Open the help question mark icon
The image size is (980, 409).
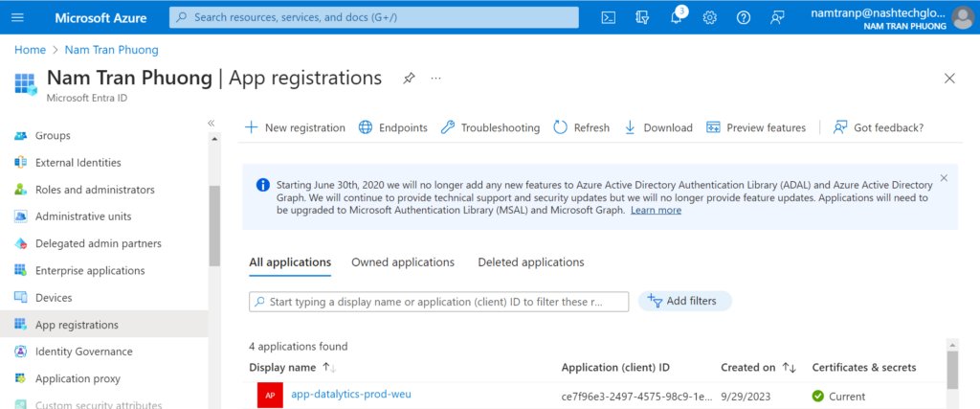(744, 17)
